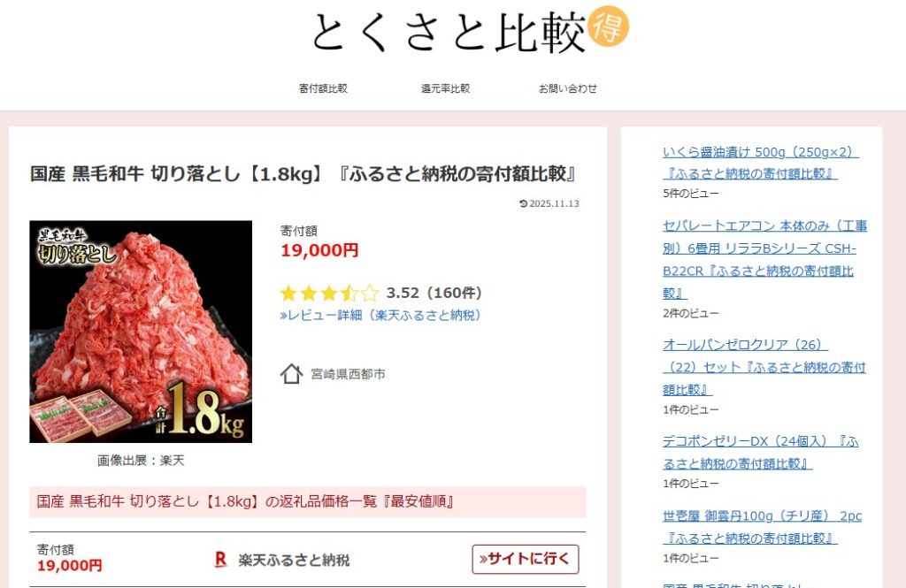The height and width of the screenshot is (588, 906).
Task: Open レビュー詳細(楽天ふるさと納税) link
Action: pyautogui.click(x=380, y=316)
